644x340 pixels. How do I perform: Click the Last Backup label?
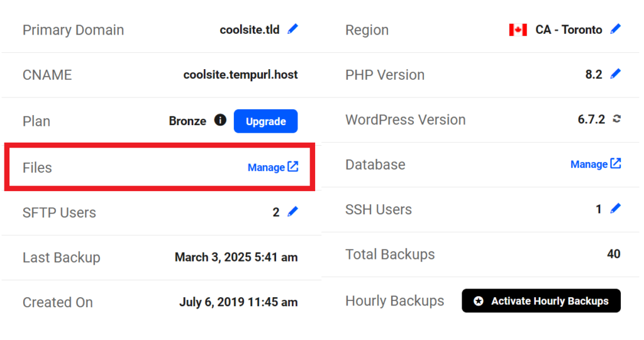[62, 258]
